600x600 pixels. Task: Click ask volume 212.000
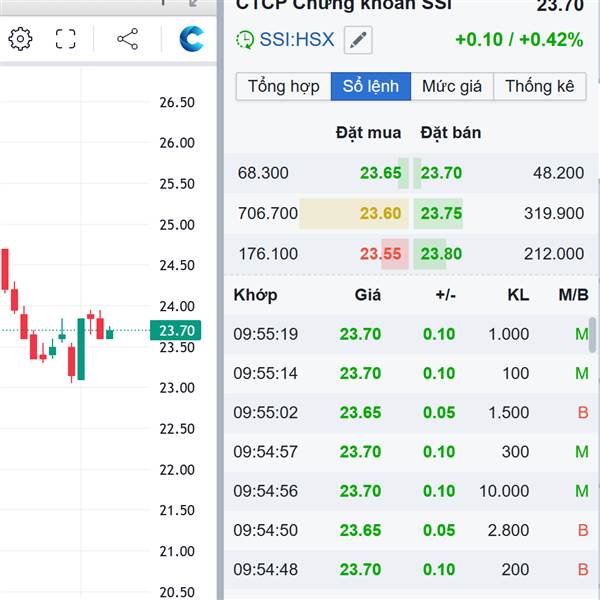pyautogui.click(x=554, y=254)
